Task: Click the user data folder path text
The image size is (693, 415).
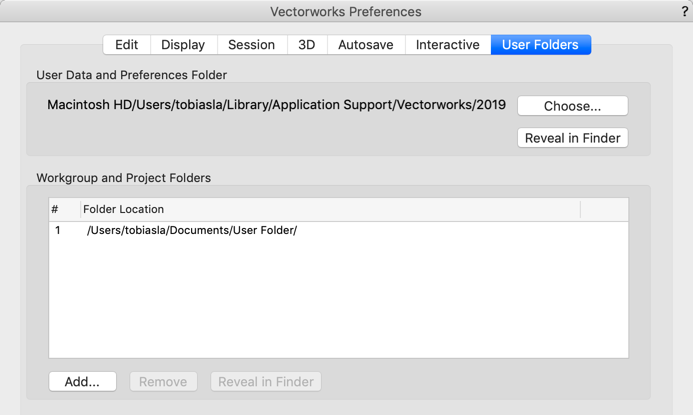Action: 277,105
